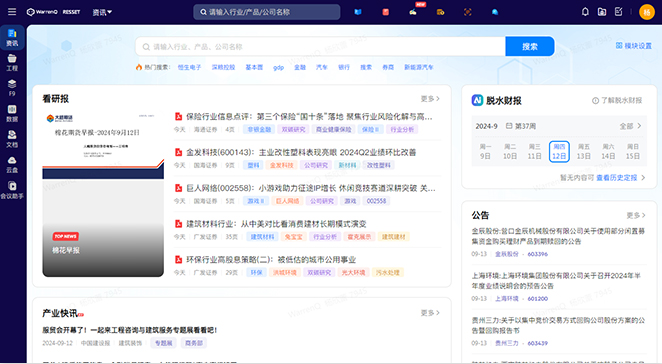Click the 专题展 tag in 产业快讯

point(163,343)
